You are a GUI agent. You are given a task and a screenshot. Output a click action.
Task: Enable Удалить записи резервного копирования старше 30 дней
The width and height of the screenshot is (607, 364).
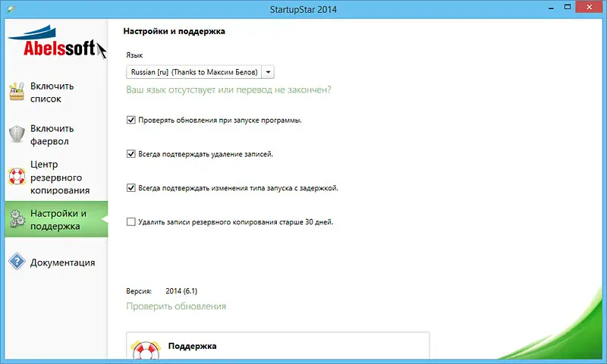131,222
